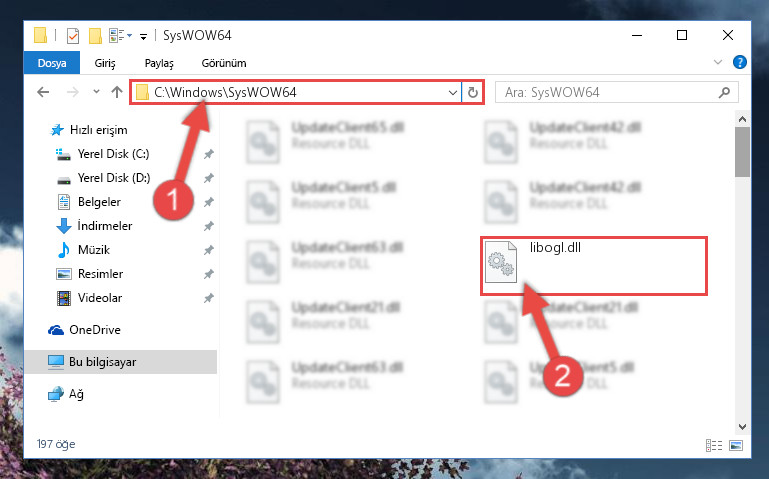Unpin Belgeler from quick access
The image size is (769, 479).
208,202
